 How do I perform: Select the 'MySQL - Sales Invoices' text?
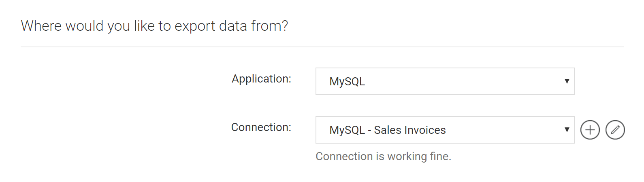(x=388, y=130)
